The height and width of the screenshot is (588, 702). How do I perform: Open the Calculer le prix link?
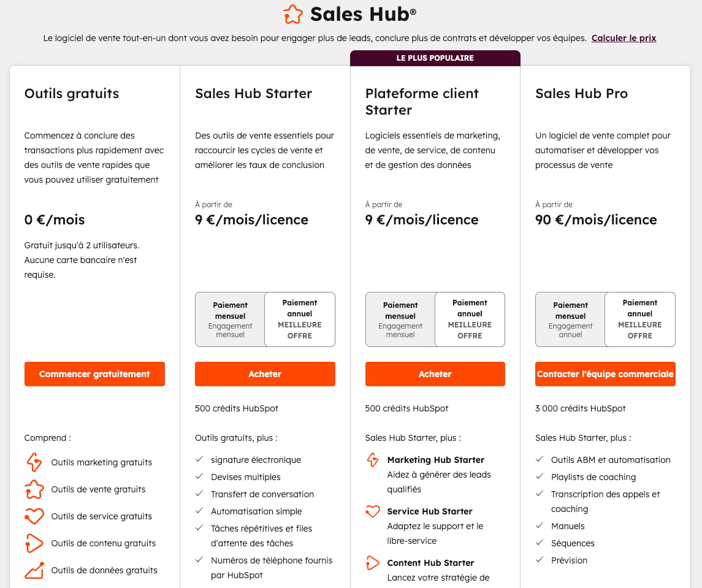click(x=624, y=38)
